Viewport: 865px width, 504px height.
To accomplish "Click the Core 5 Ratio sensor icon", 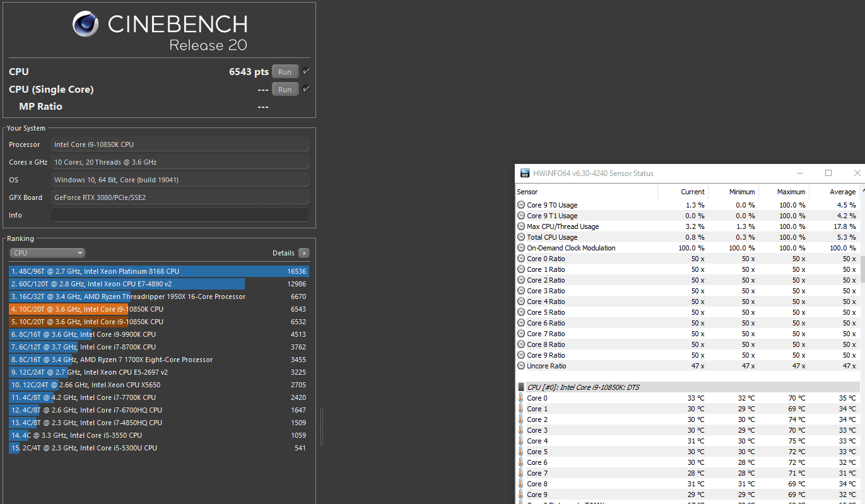I will (x=521, y=312).
